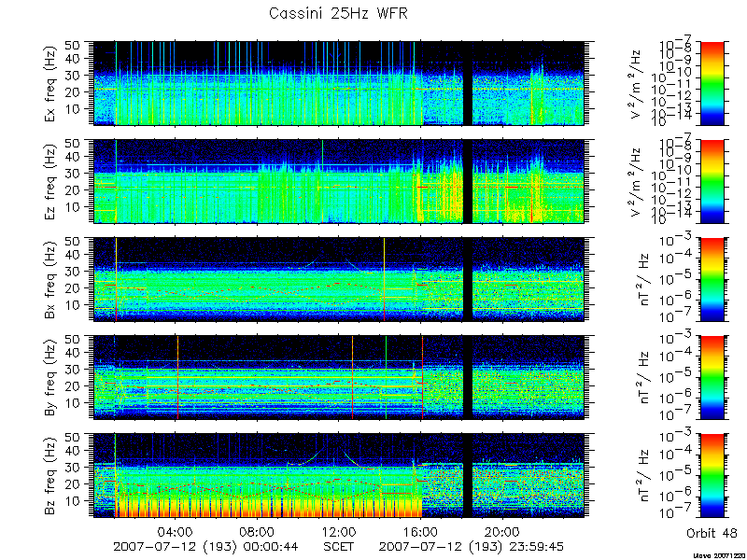Select the Ez freq spectrogram panel
The image size is (747, 560).
[339, 181]
